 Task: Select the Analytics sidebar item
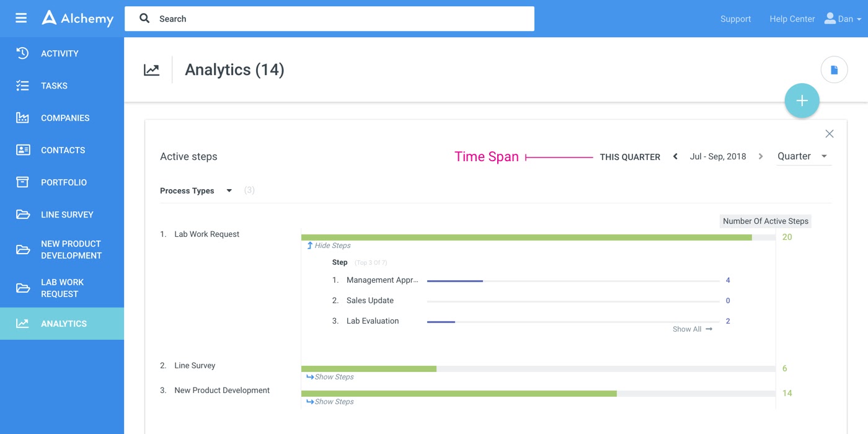coord(62,324)
